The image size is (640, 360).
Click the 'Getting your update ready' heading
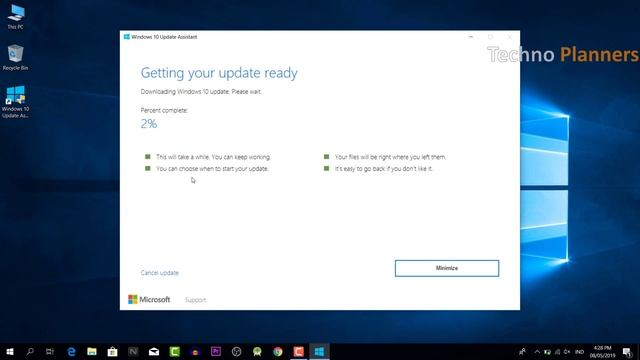[x=219, y=73]
